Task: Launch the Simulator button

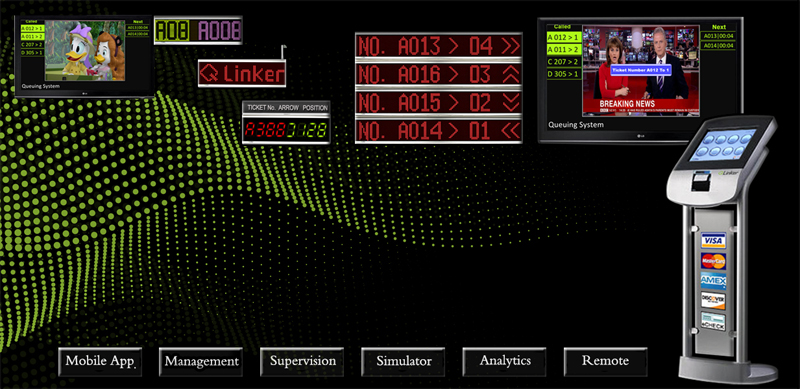Action: pyautogui.click(x=403, y=361)
